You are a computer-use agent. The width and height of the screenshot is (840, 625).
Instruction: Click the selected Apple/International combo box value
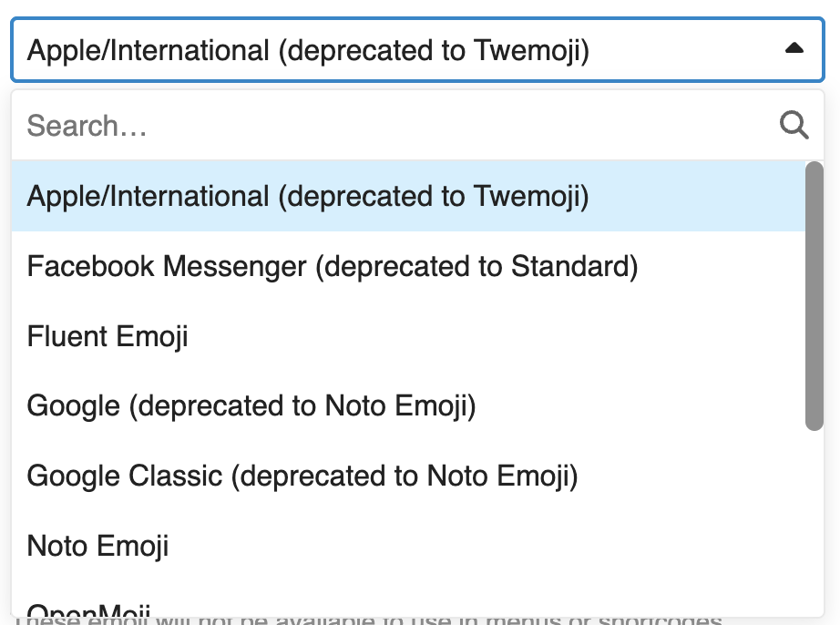tap(309, 49)
